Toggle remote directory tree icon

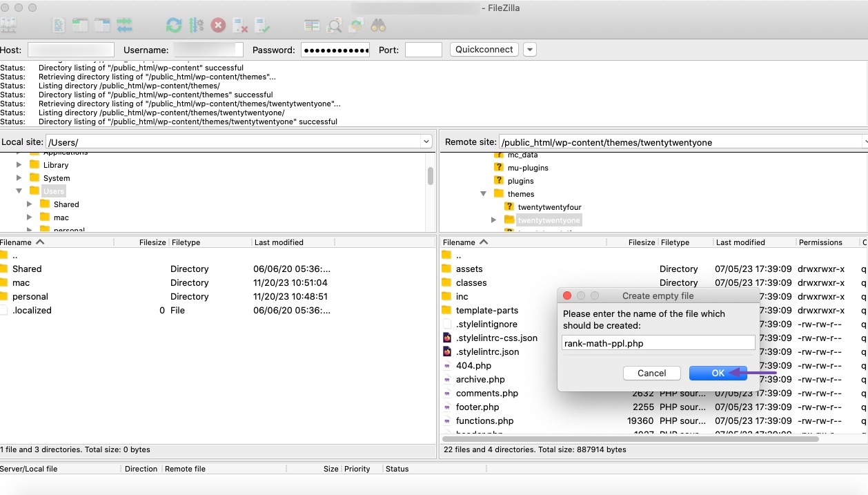(102, 26)
